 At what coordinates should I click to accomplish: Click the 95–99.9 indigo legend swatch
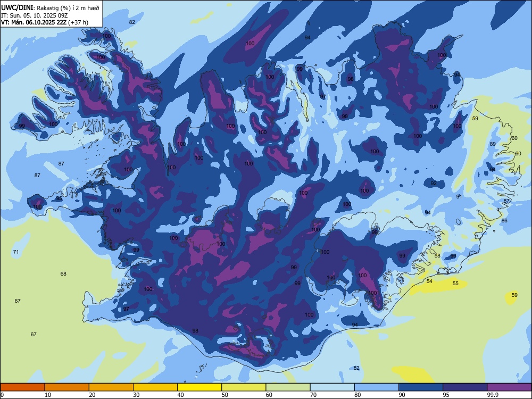[465, 387]
